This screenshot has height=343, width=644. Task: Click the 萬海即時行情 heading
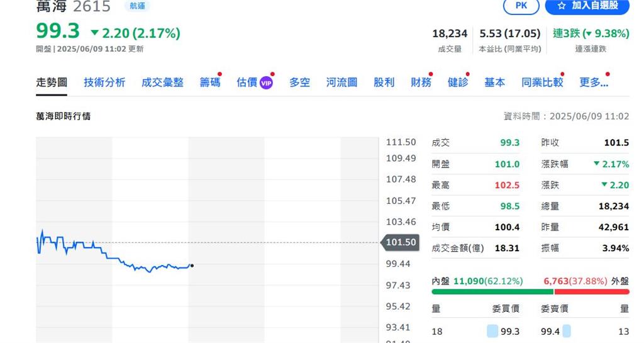pyautogui.click(x=64, y=116)
